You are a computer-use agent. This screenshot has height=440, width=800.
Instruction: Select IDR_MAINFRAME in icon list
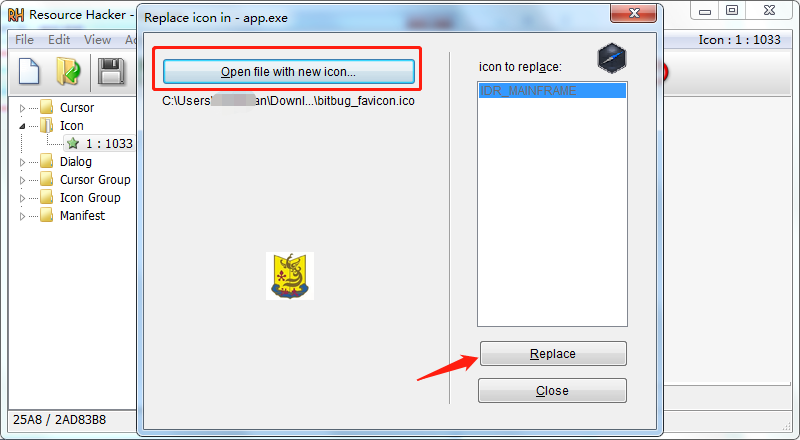[x=552, y=91]
